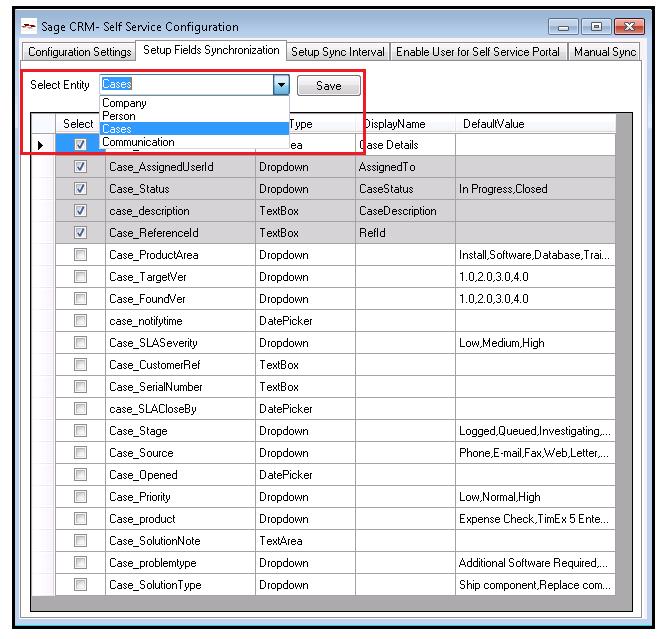
Task: Uncheck the Case_Status checkbox
Action: [x=80, y=189]
